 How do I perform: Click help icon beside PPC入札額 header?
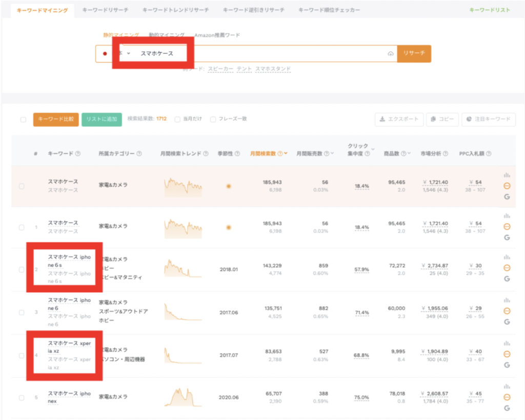click(x=489, y=153)
